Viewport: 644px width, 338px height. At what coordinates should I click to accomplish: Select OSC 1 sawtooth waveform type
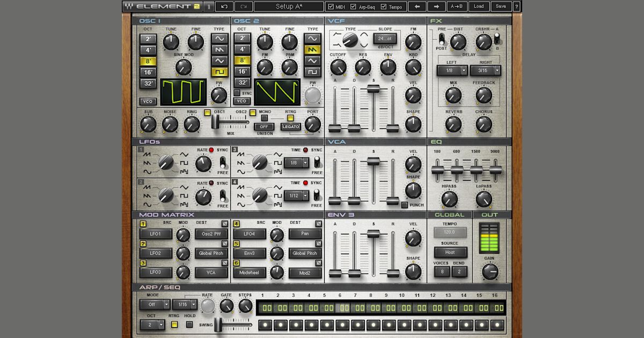pyautogui.click(x=220, y=50)
